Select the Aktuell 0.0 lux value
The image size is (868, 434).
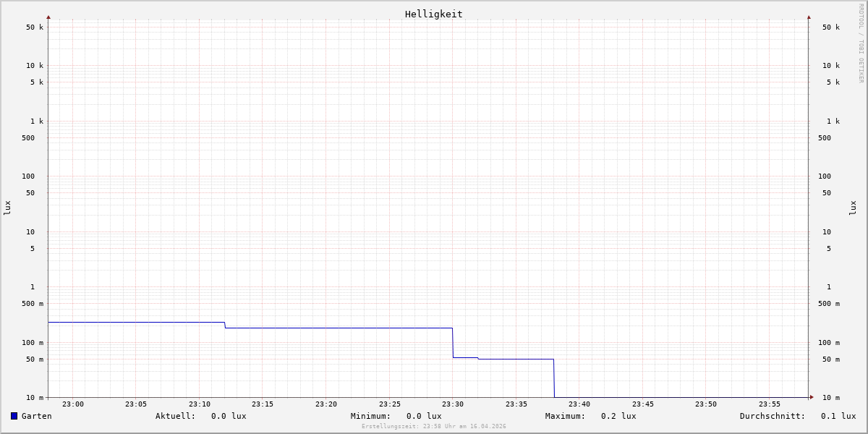tap(229, 416)
